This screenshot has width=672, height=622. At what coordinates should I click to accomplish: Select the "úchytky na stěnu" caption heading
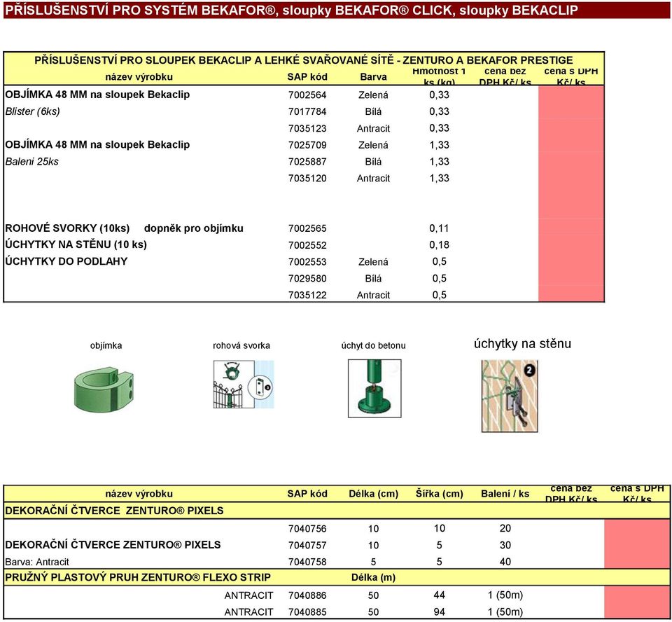tap(522, 344)
